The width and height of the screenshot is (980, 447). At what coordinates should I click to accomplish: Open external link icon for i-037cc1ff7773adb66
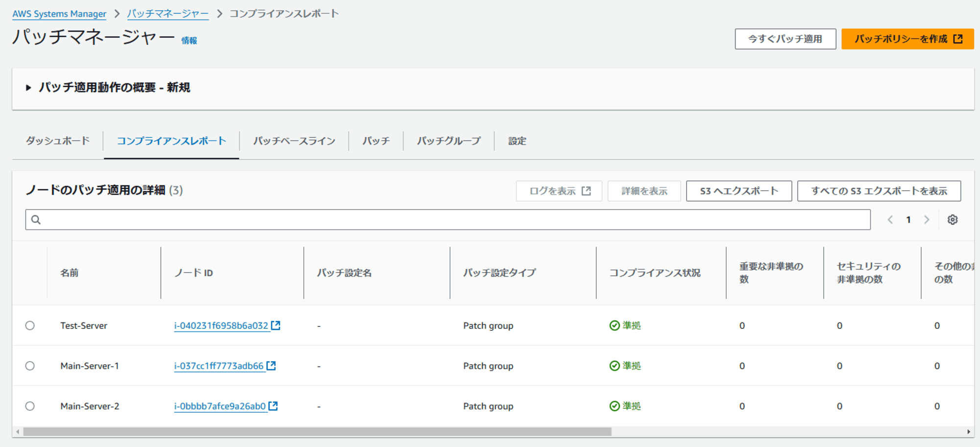click(271, 366)
